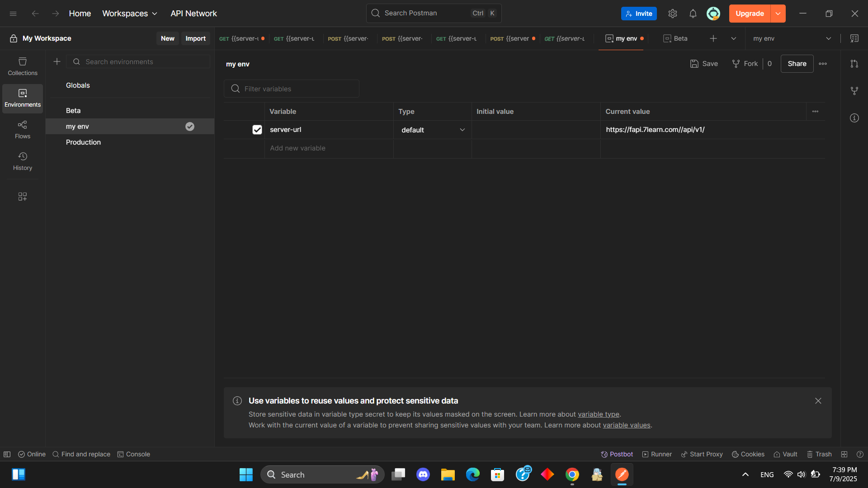868x488 pixels.
Task: Open the Environments sidebar section
Action: pyautogui.click(x=23, y=98)
